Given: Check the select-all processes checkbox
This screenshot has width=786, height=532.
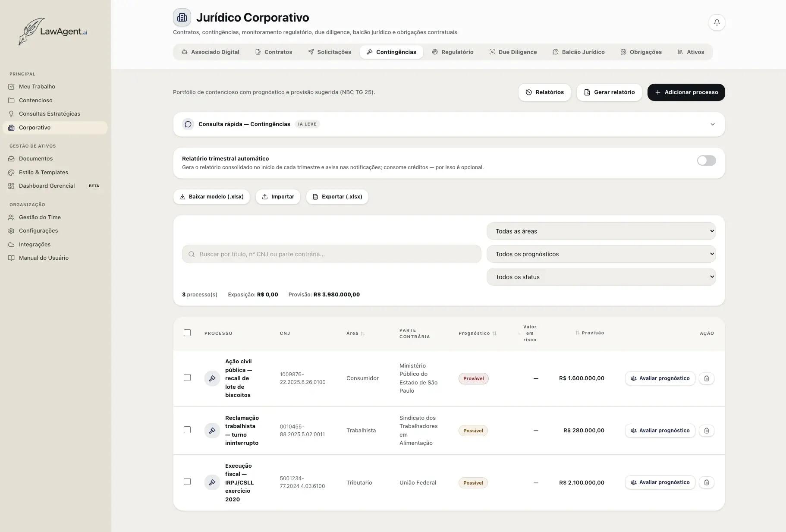Looking at the screenshot, I should point(187,333).
